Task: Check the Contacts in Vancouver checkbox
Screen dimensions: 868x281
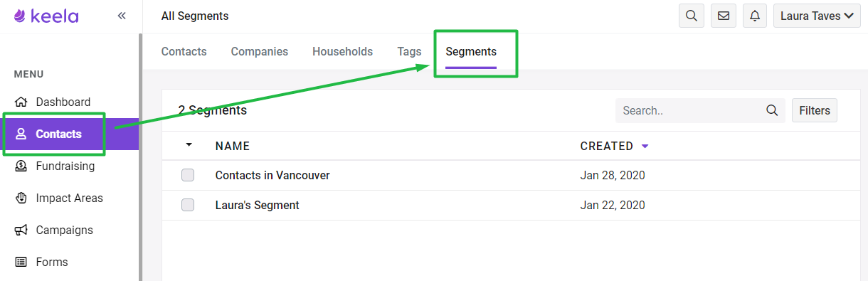Action: point(188,175)
